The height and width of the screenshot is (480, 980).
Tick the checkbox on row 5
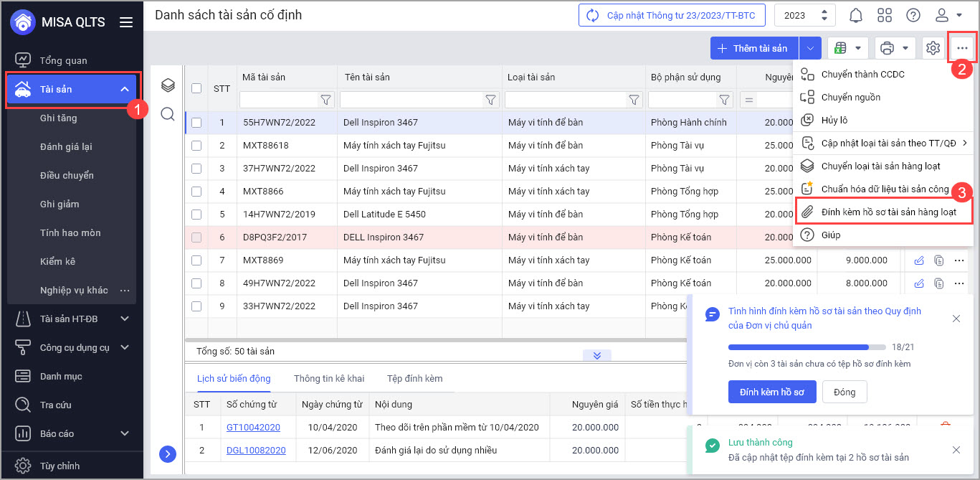pos(196,215)
